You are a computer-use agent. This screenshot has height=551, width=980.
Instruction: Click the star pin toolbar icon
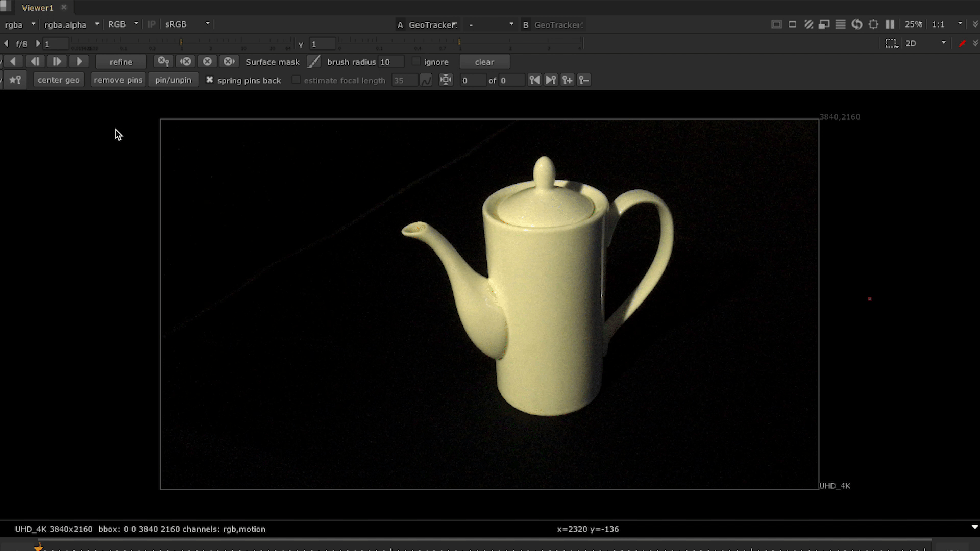(x=15, y=80)
